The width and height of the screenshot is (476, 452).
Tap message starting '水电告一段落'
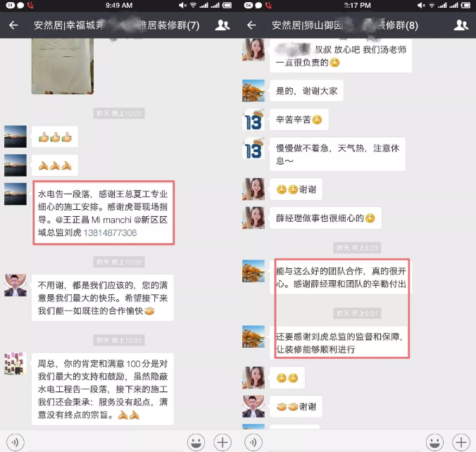click(x=103, y=213)
